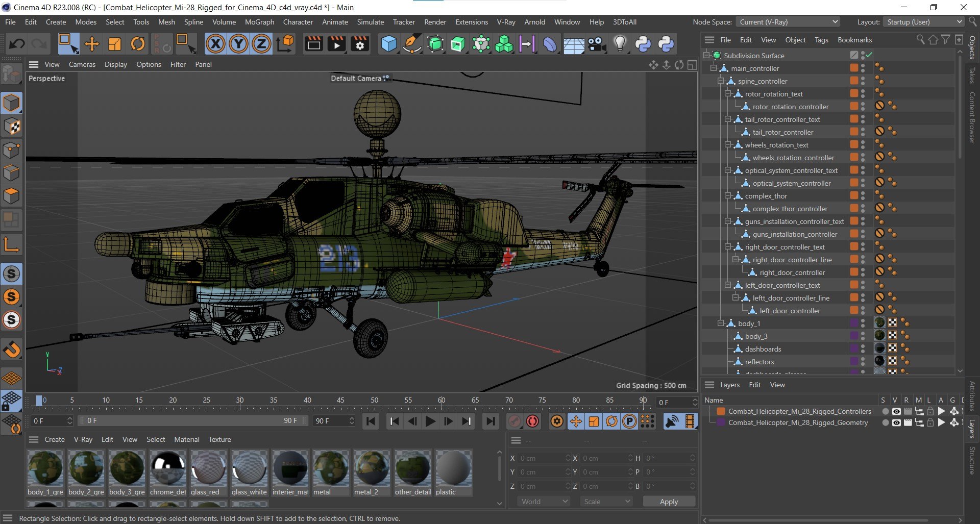
Task: Open the World coordinate dropdown
Action: pyautogui.click(x=544, y=502)
